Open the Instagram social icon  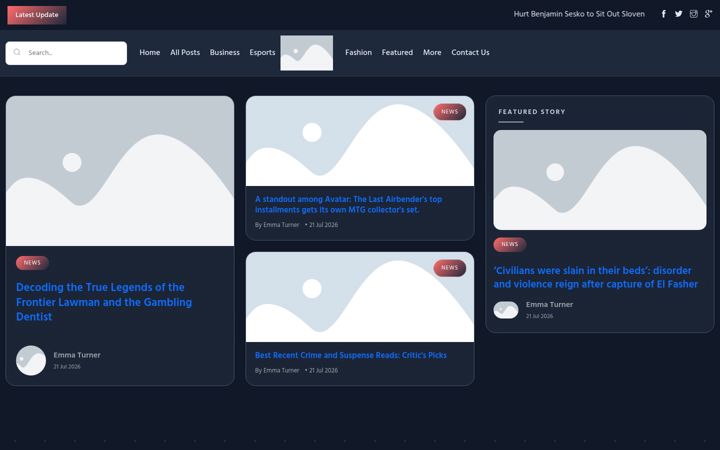coord(693,14)
